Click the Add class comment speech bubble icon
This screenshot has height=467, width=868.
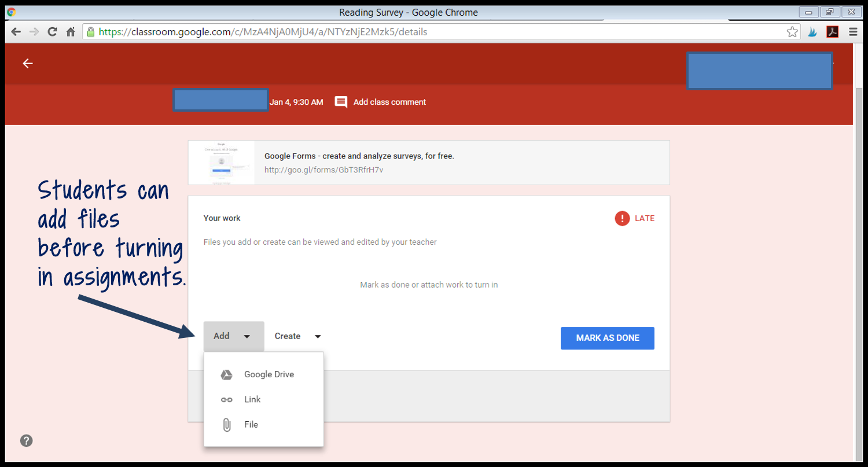(341, 102)
